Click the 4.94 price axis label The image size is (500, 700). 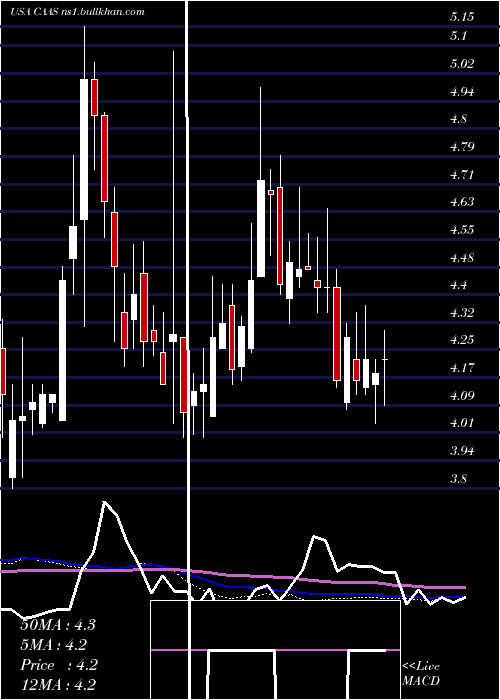462,92
